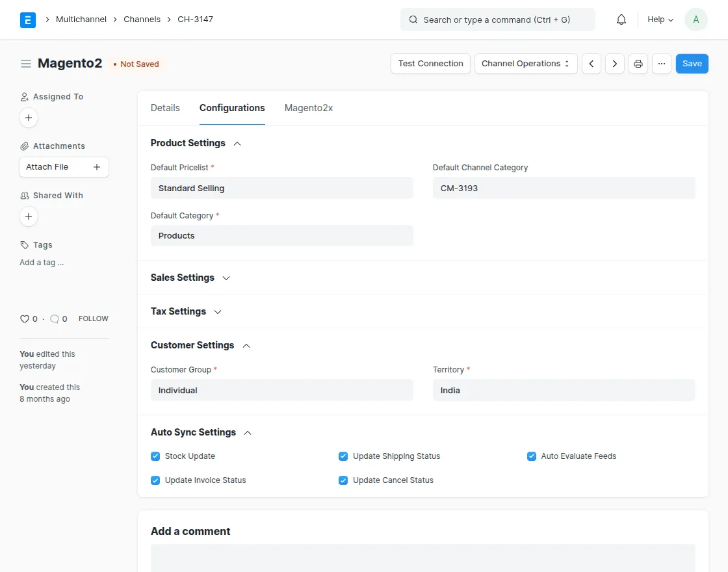
Task: Open the ellipsis more-options menu
Action: 661,63
